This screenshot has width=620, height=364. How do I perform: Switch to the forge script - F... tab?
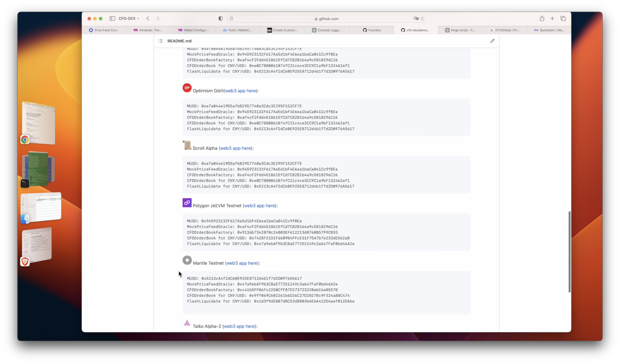click(460, 30)
